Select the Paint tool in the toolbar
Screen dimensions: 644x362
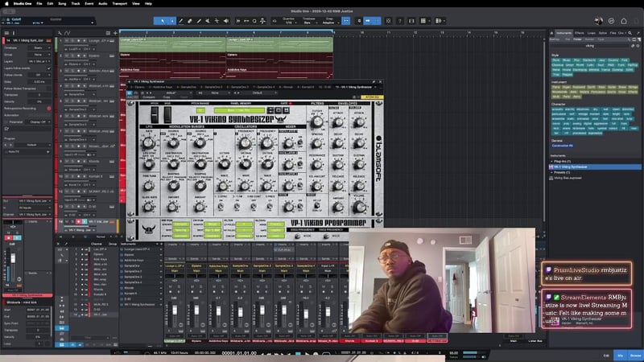[x=199, y=21]
